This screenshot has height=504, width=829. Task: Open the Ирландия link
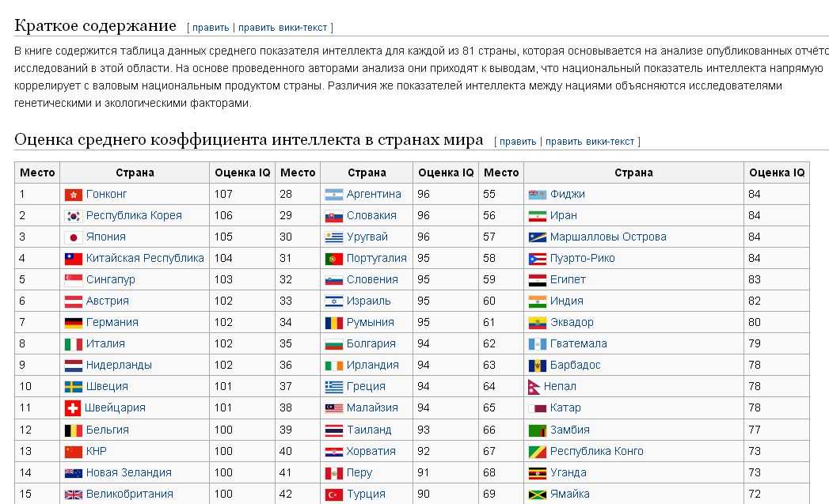[373, 365]
